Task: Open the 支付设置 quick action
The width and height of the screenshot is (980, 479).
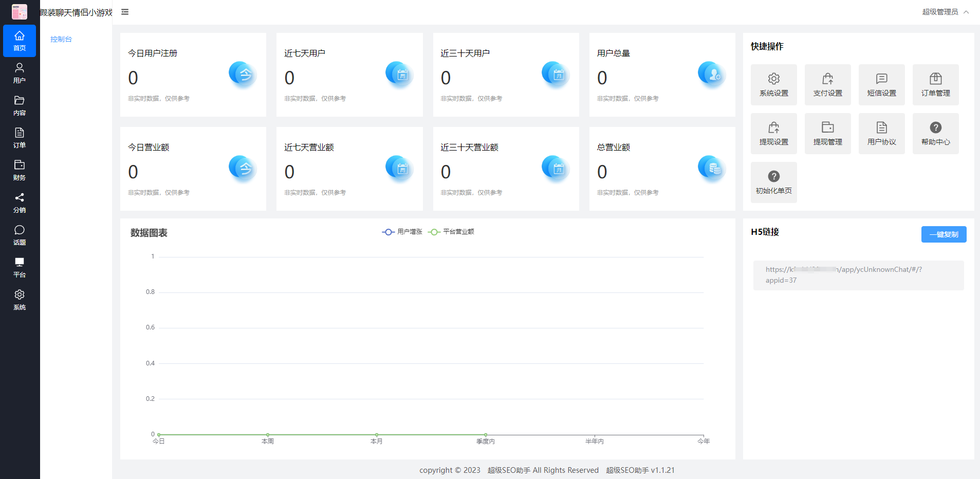Action: pos(827,85)
